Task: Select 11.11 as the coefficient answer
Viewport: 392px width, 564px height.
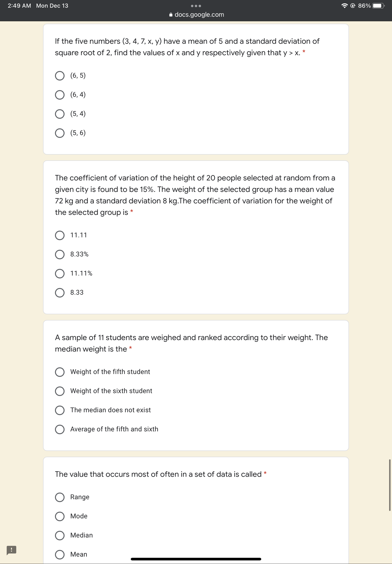Action: pyautogui.click(x=60, y=235)
